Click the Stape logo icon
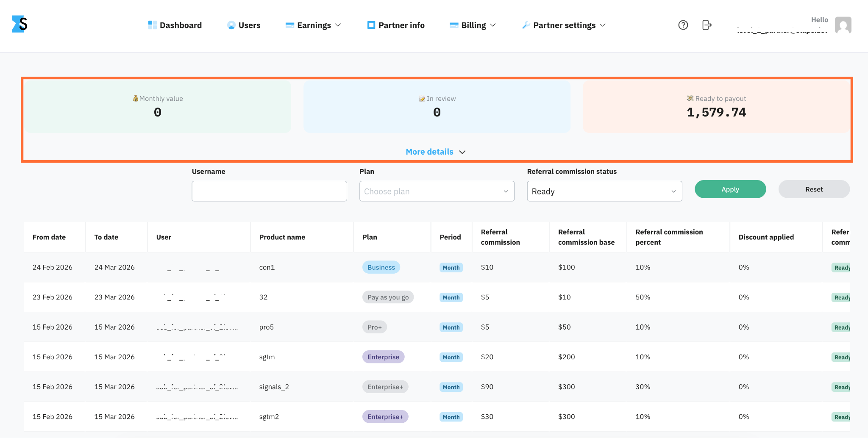 pos(19,24)
